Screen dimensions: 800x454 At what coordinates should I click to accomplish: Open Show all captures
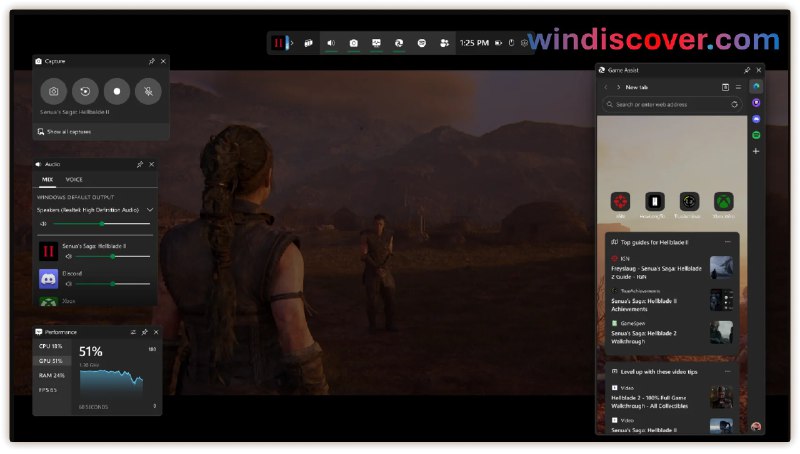click(64, 132)
